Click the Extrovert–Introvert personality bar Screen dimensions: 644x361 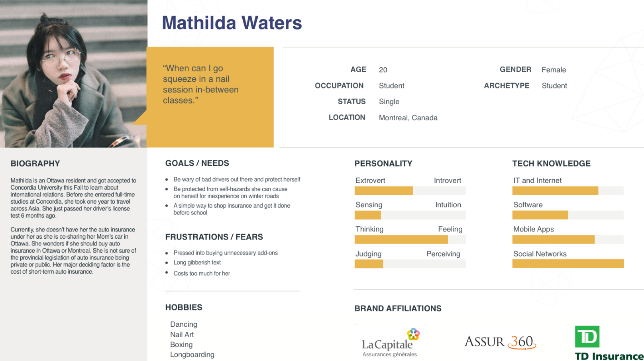pyautogui.click(x=410, y=191)
